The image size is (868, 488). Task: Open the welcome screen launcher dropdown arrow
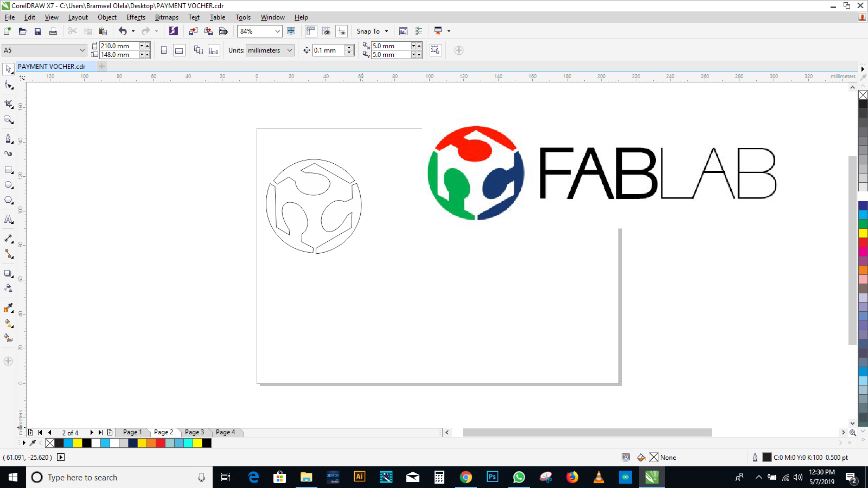[x=449, y=31]
